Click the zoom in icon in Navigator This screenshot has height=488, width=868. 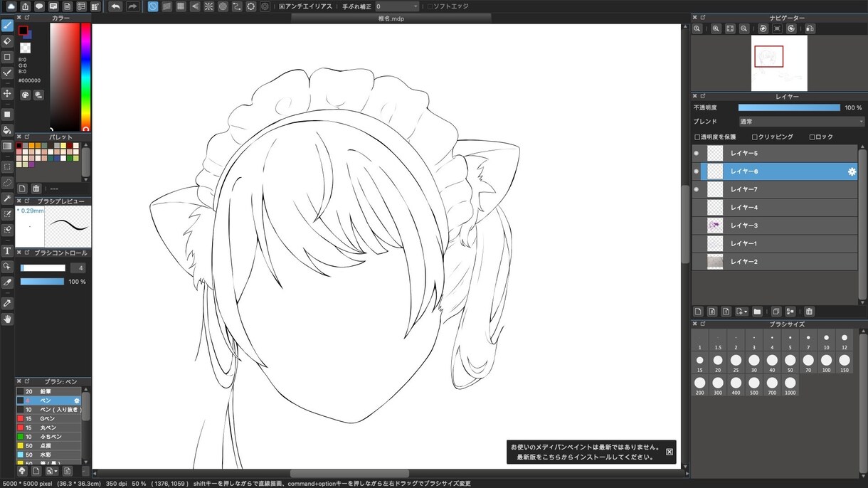[x=716, y=28]
